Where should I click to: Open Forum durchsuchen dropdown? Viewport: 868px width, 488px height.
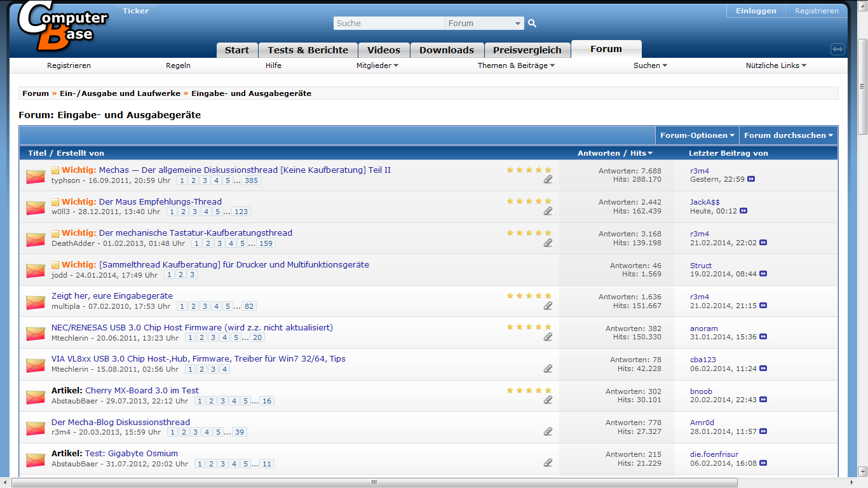788,135
